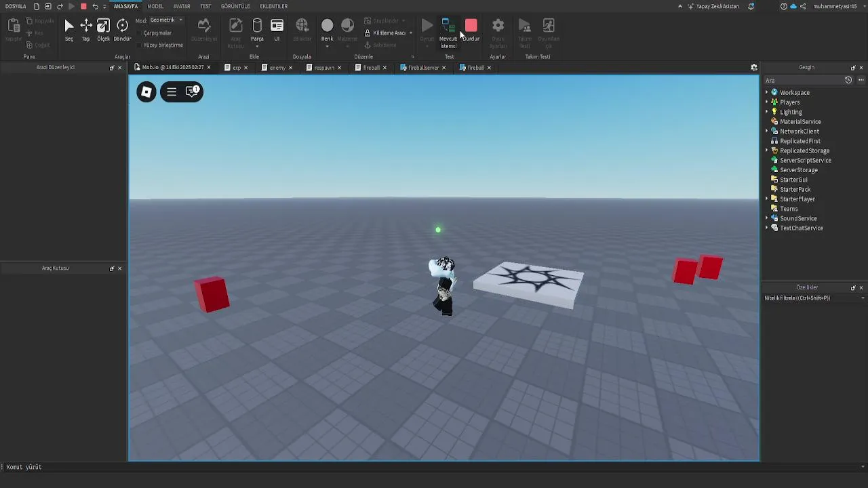Screen dimensions: 868x488
Task: Expand the Players node
Action: 767,102
